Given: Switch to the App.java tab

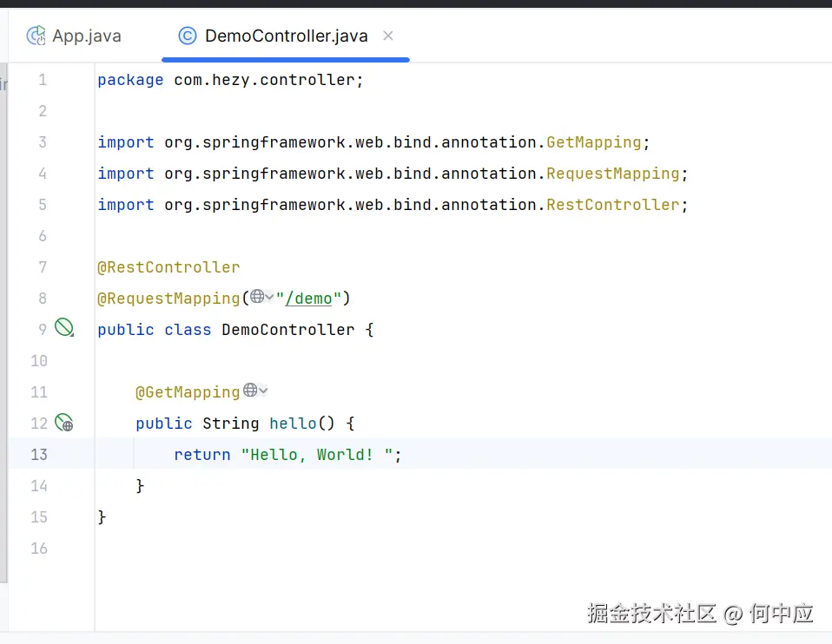Looking at the screenshot, I should (x=74, y=36).
